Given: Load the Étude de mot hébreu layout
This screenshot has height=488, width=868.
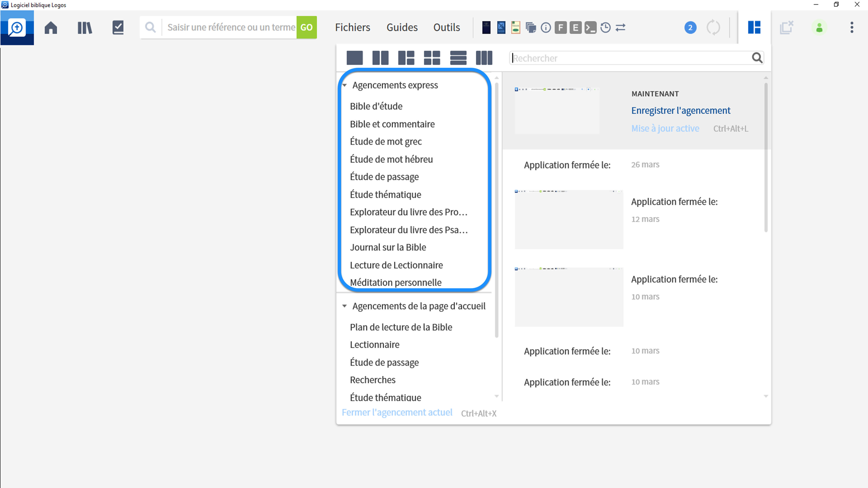Looking at the screenshot, I should 391,159.
